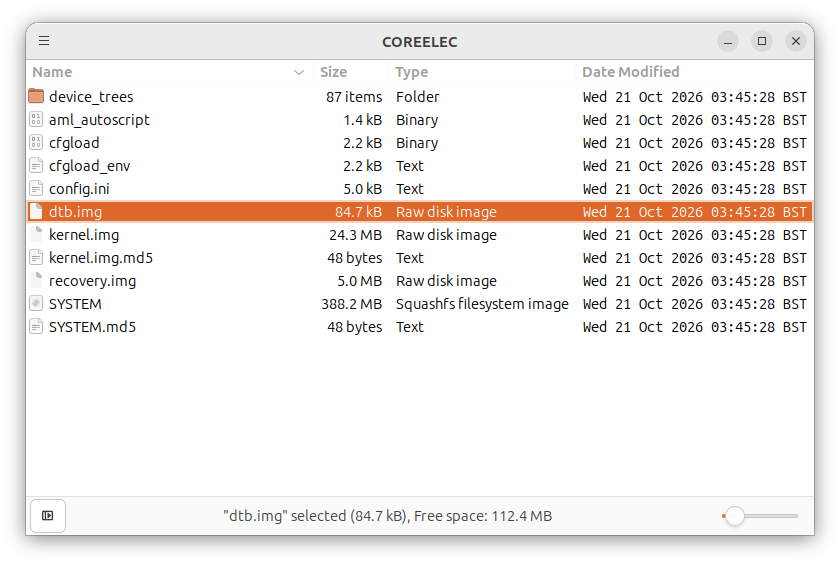This screenshot has height=561, width=839.
Task: Click the aml_autoscript binary file icon
Action: 36,119
